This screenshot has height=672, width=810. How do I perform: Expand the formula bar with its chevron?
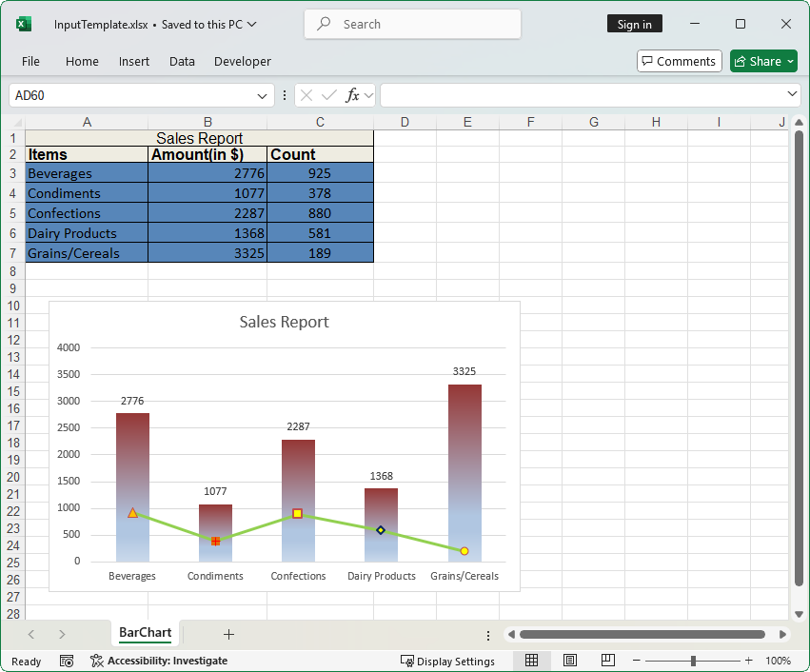point(791,95)
